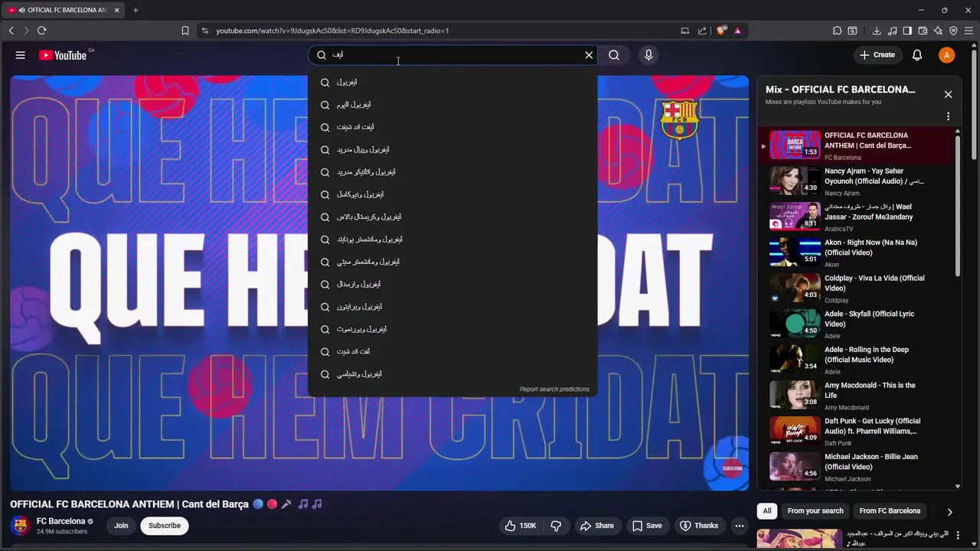Select suggestion ليفربول واتلتيكو مدريد
This screenshot has height=551, width=980.
point(452,172)
